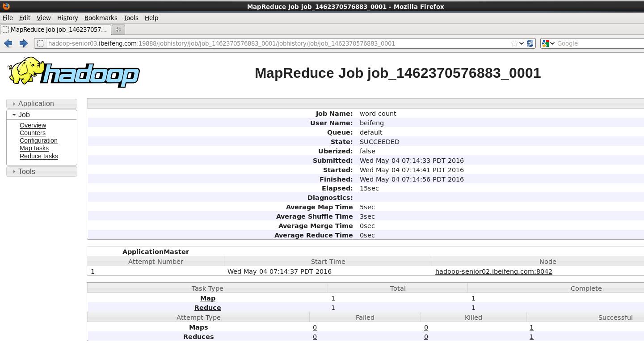This screenshot has width=644, height=343.
Task: Click the Failed column header
Action: click(x=365, y=318)
